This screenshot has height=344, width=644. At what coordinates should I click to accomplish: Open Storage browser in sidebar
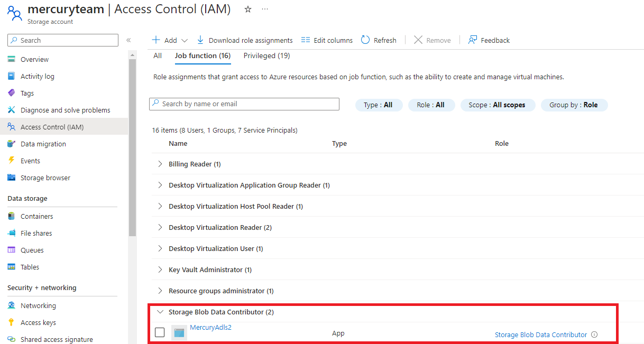[45, 178]
